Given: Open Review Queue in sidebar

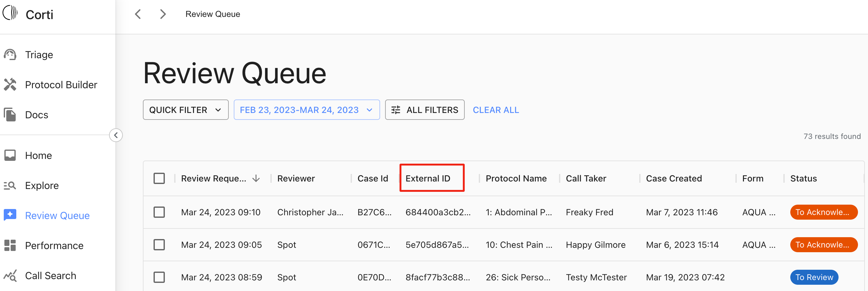Looking at the screenshot, I should tap(57, 216).
